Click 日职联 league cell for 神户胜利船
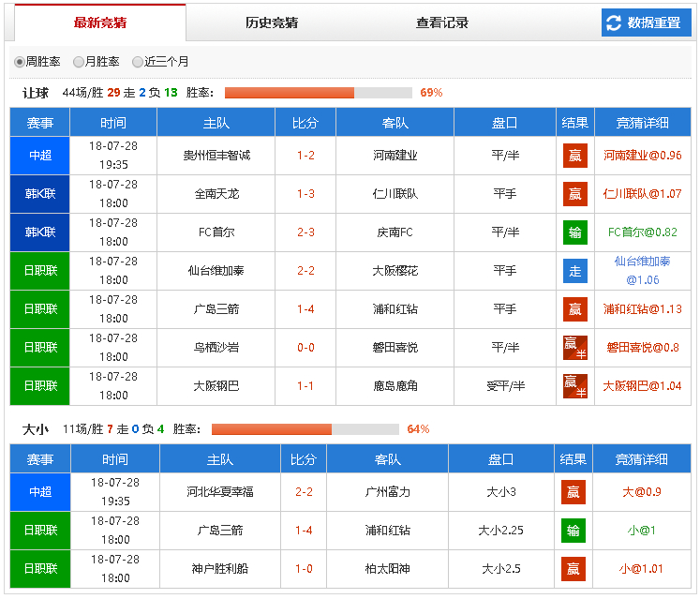Viewport: 700px width, 599px height. click(x=40, y=569)
